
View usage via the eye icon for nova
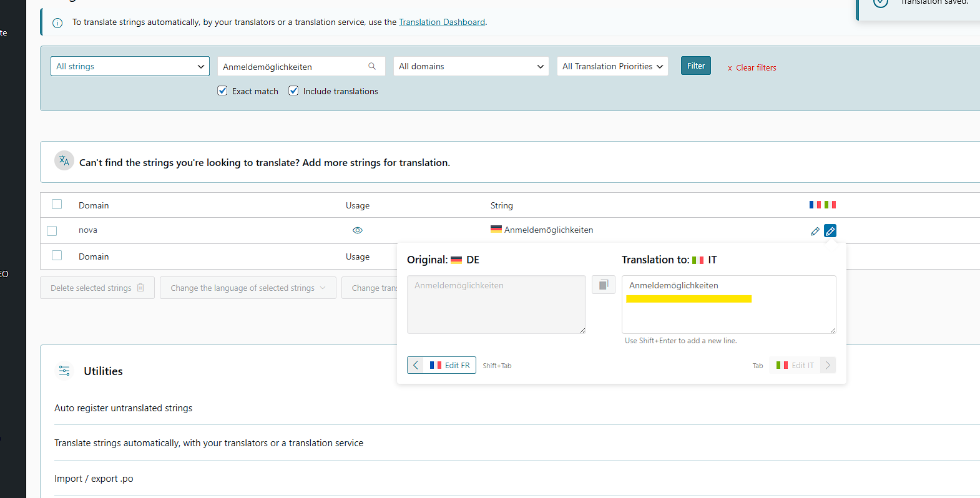pyautogui.click(x=357, y=230)
